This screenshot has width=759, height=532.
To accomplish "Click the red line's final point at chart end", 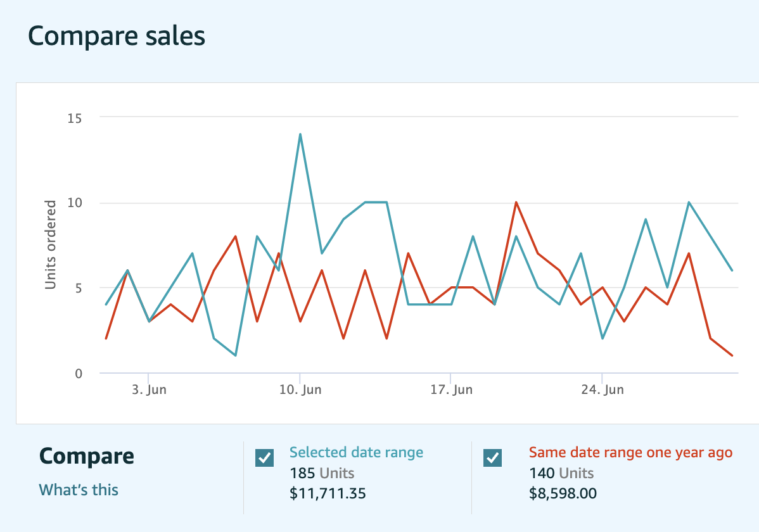I will [732, 355].
